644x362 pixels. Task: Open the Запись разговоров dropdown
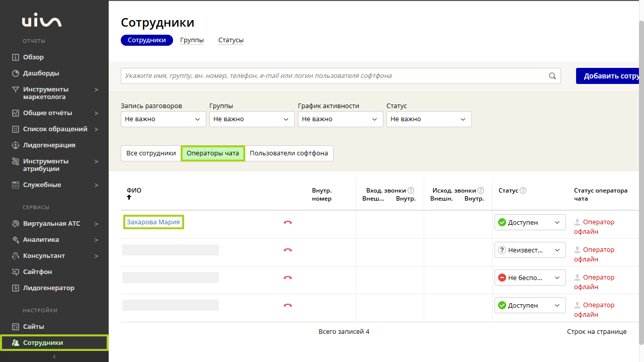pos(163,119)
